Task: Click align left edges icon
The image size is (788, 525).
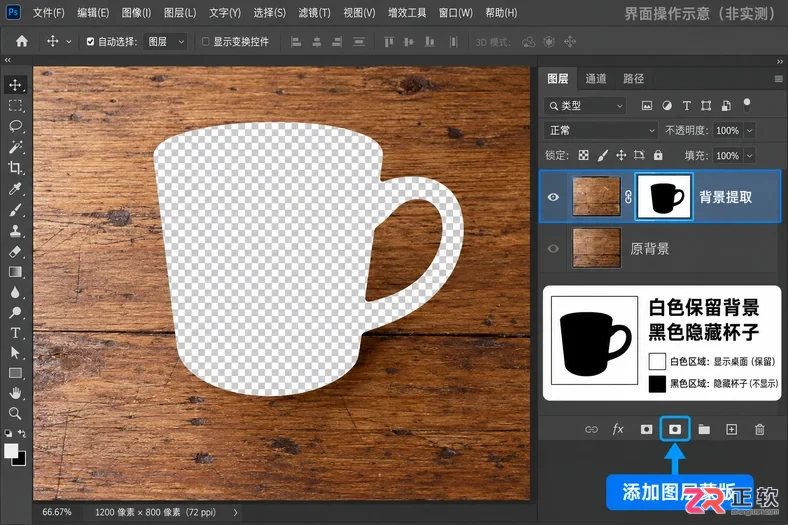Action: tap(296, 42)
